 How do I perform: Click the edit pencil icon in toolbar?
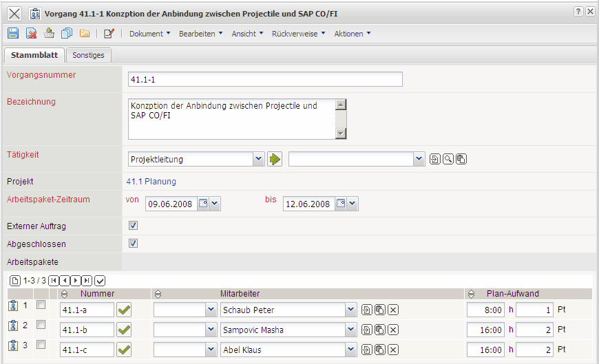(109, 33)
